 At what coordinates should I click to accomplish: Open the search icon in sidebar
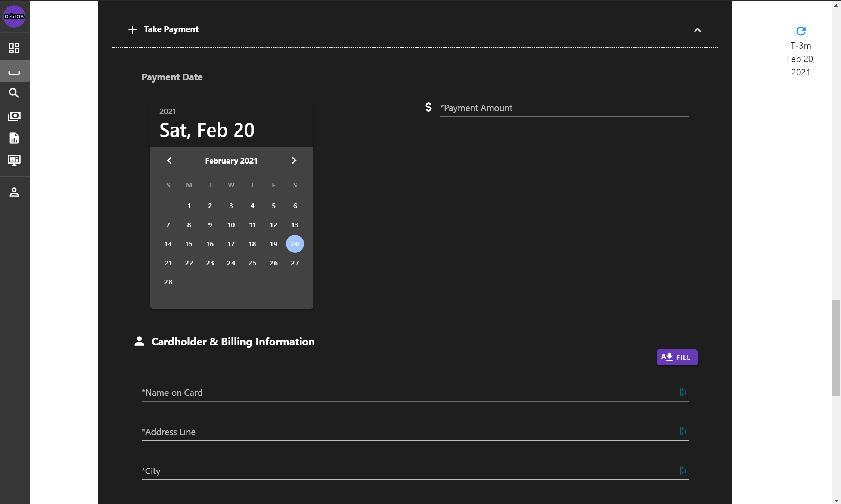[x=14, y=93]
